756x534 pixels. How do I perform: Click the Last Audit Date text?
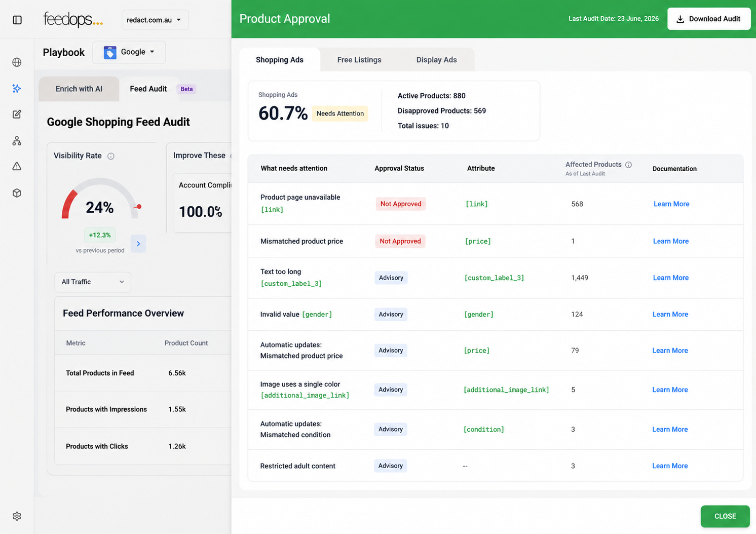[614, 19]
